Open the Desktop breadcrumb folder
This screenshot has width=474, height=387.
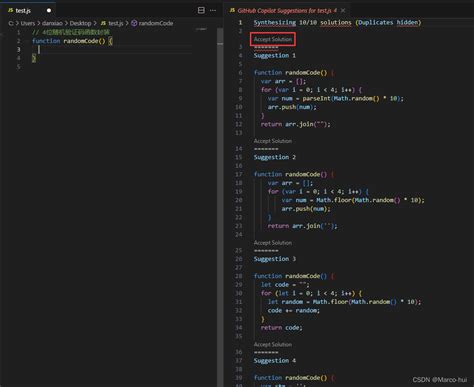(x=80, y=23)
